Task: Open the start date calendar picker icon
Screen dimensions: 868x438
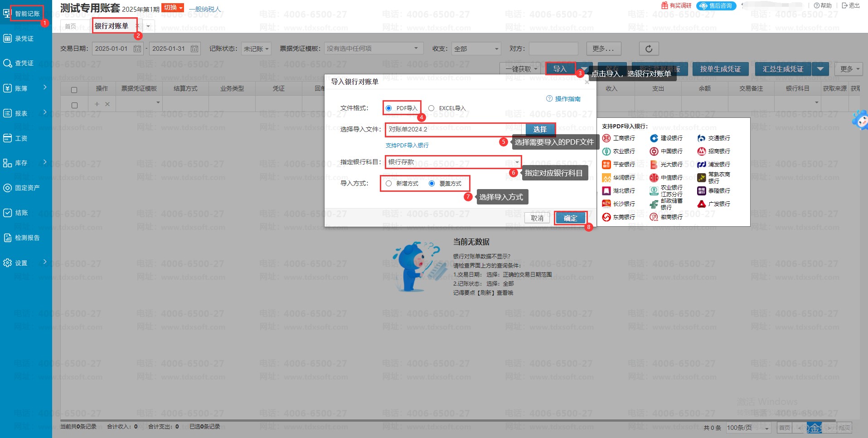Action: (x=137, y=49)
